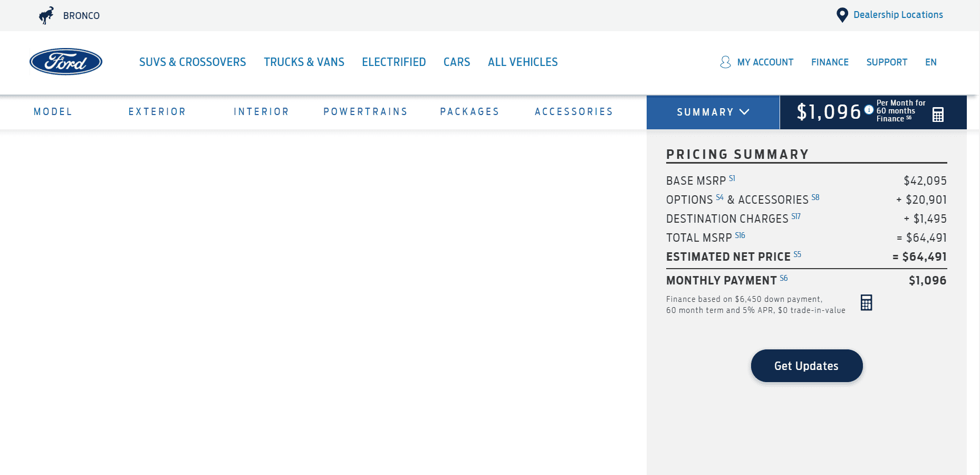Click the S4 footnote next to Options
This screenshot has height=475, width=980.
(719, 197)
